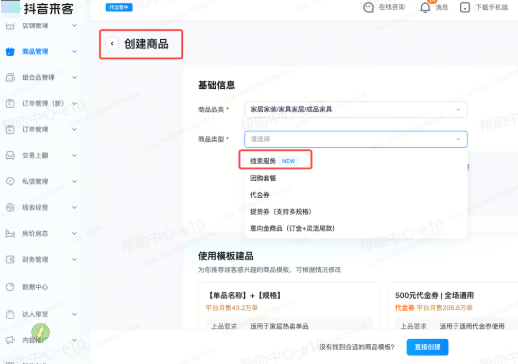
Task: Click the 数据中心 pie chart icon
Action: pos(10,287)
